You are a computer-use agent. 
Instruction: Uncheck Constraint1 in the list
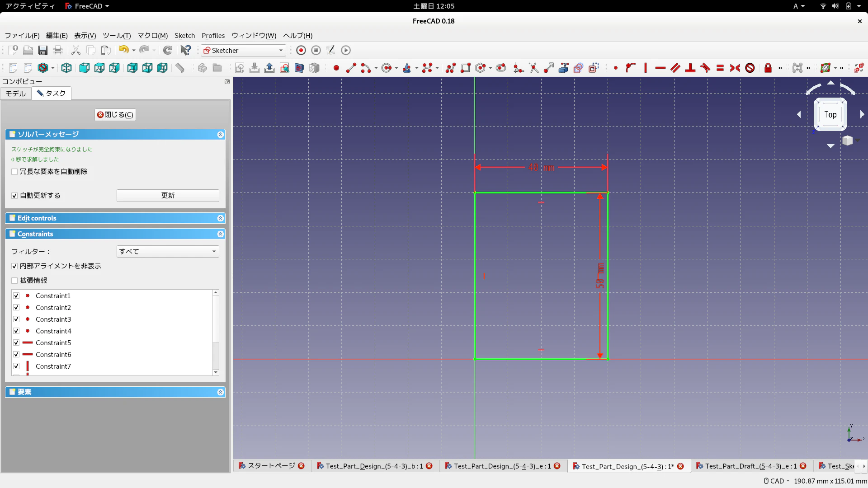(16, 296)
